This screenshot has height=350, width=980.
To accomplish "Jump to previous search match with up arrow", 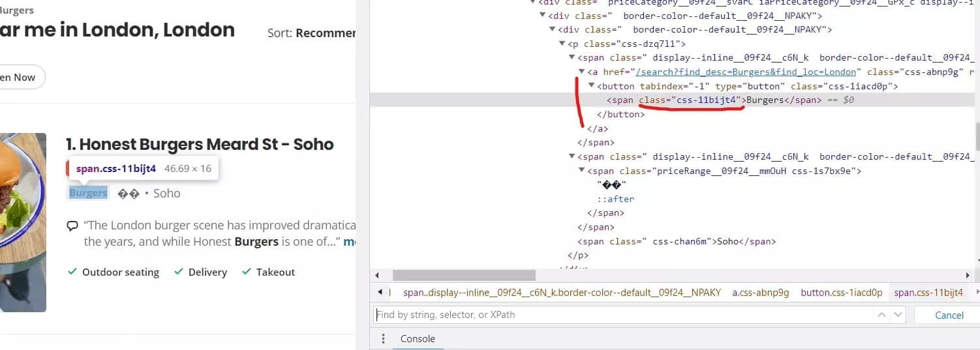I will [x=882, y=315].
